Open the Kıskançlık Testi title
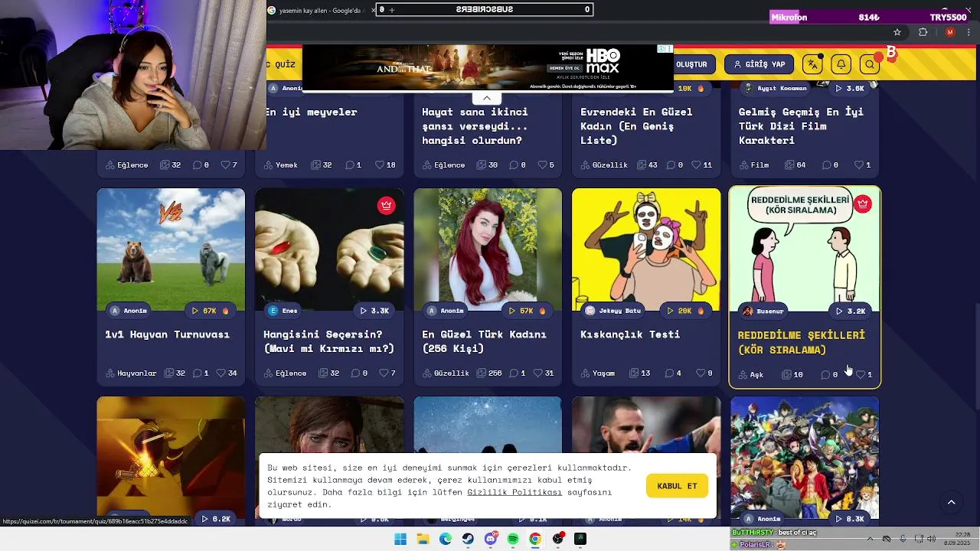This screenshot has width=980, height=551. pyautogui.click(x=630, y=334)
